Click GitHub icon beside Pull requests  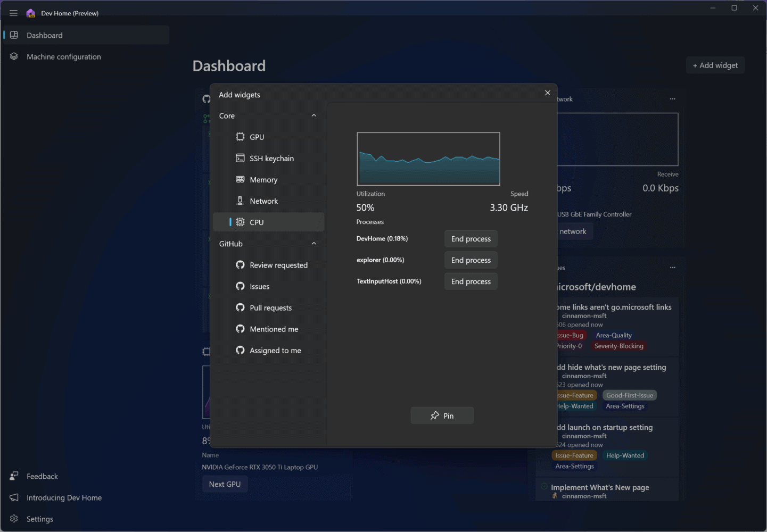tap(240, 307)
